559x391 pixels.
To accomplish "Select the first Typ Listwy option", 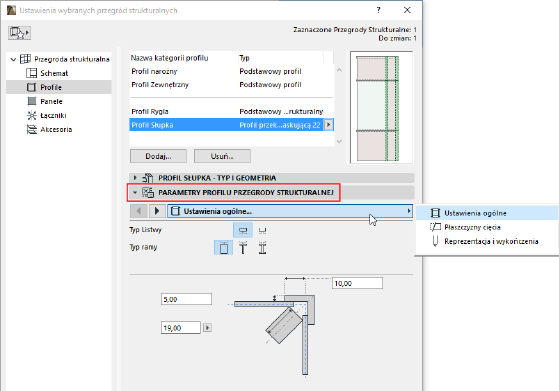I will tap(243, 230).
